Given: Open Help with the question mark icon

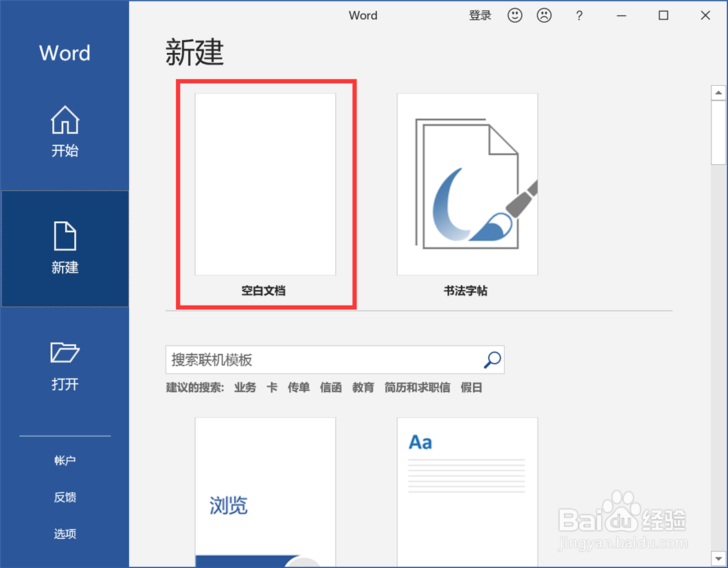Looking at the screenshot, I should (579, 16).
